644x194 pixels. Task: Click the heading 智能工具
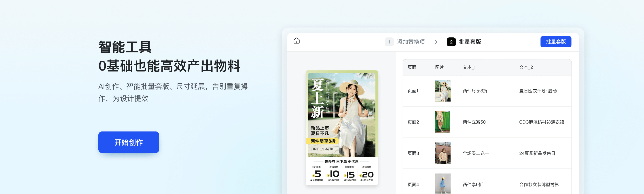(125, 47)
